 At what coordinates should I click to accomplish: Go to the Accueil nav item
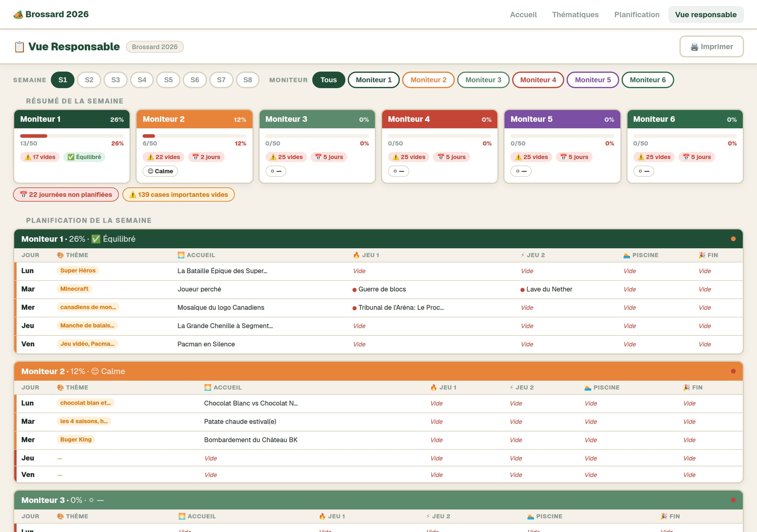(523, 14)
